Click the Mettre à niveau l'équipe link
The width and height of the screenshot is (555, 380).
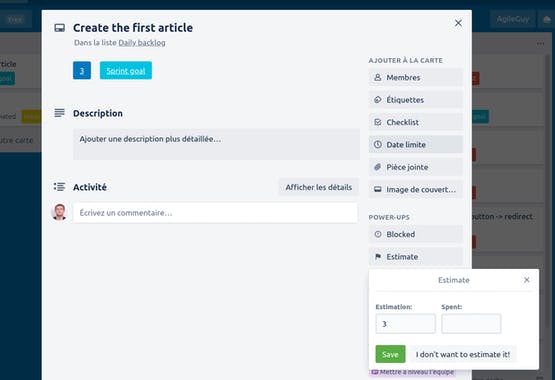(x=413, y=372)
